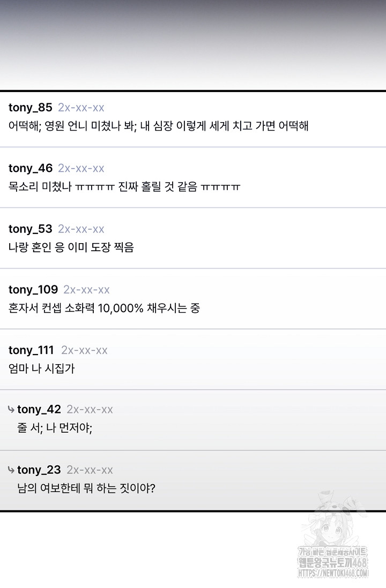
Task: Select the tony_23 reply username
Action: point(39,470)
